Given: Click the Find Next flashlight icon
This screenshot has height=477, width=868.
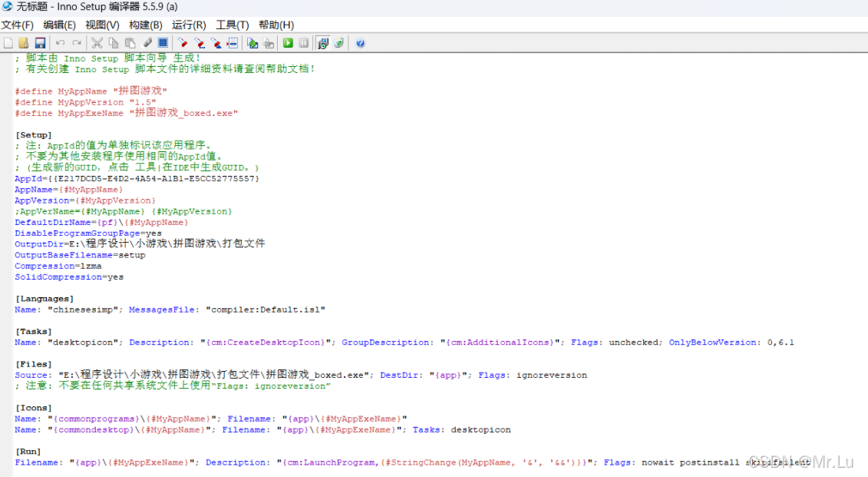Looking at the screenshot, I should click(x=200, y=43).
